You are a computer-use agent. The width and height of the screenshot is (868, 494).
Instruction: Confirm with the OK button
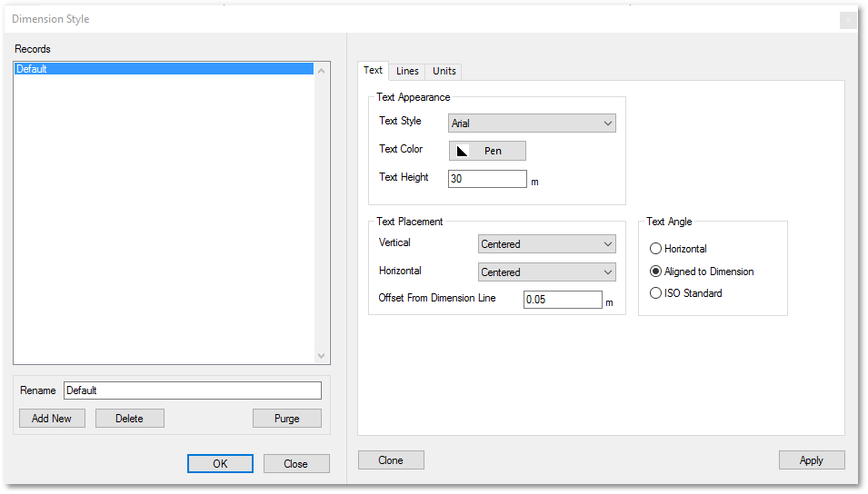click(x=220, y=463)
